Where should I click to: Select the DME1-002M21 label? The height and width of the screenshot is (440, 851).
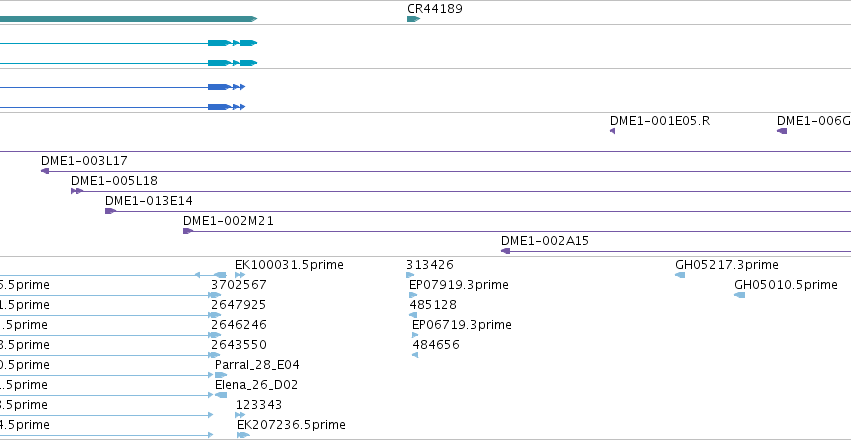pos(228,221)
